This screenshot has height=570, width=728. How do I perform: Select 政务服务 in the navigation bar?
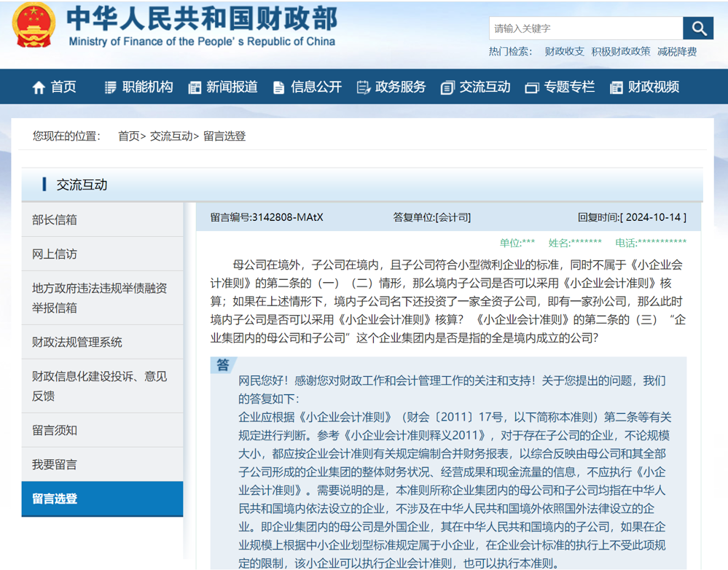click(400, 87)
